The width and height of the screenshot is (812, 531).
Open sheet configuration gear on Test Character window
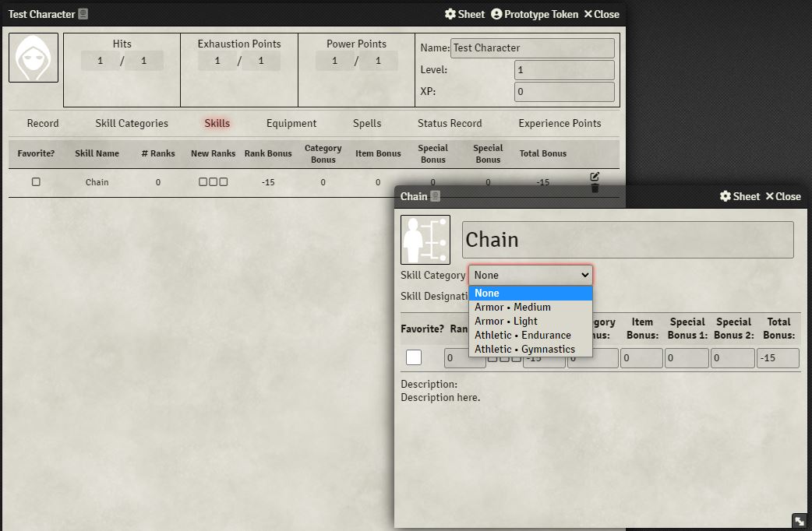449,14
